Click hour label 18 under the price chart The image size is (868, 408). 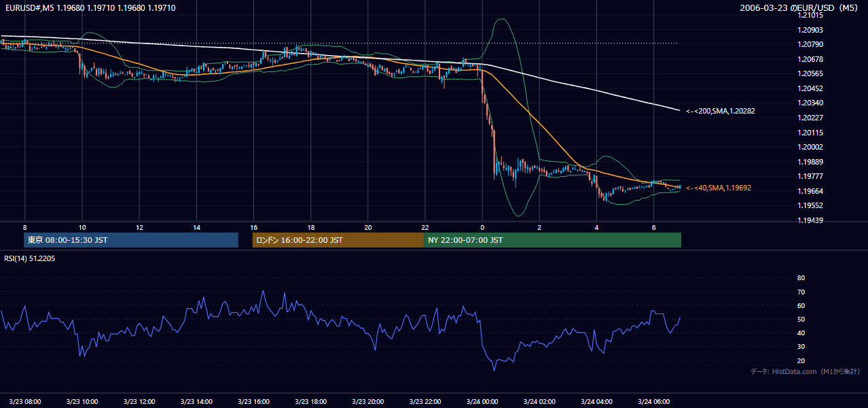pos(310,227)
